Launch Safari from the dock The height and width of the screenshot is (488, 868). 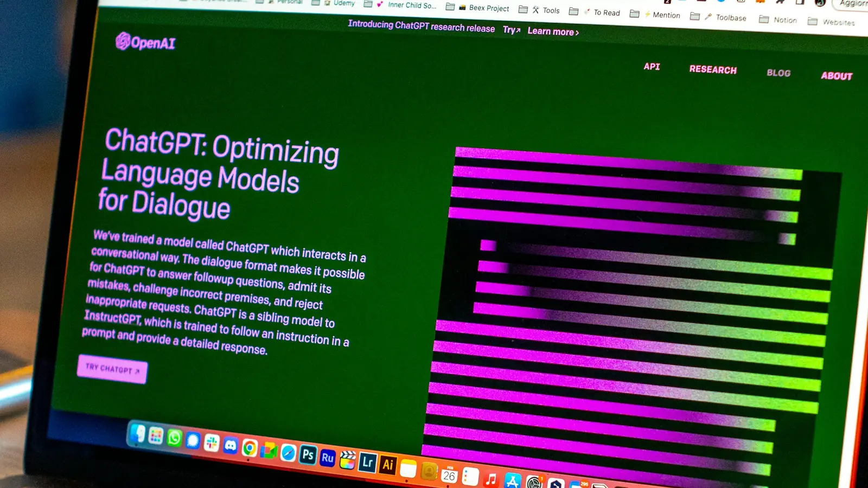[288, 452]
